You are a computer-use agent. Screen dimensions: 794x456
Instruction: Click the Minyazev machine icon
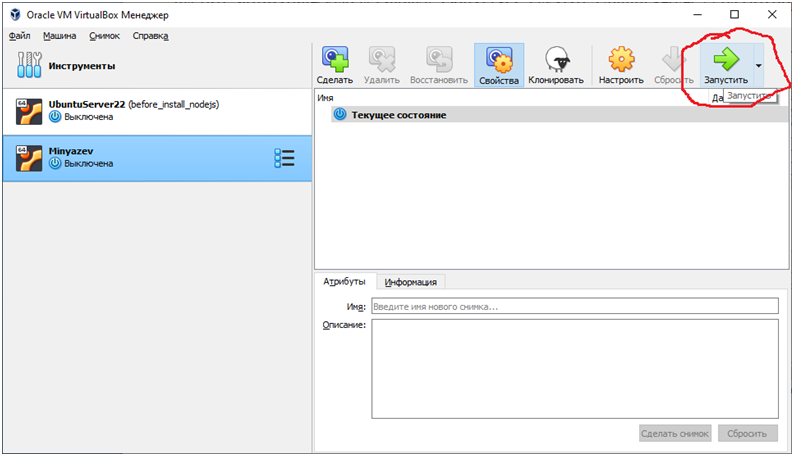[29, 158]
